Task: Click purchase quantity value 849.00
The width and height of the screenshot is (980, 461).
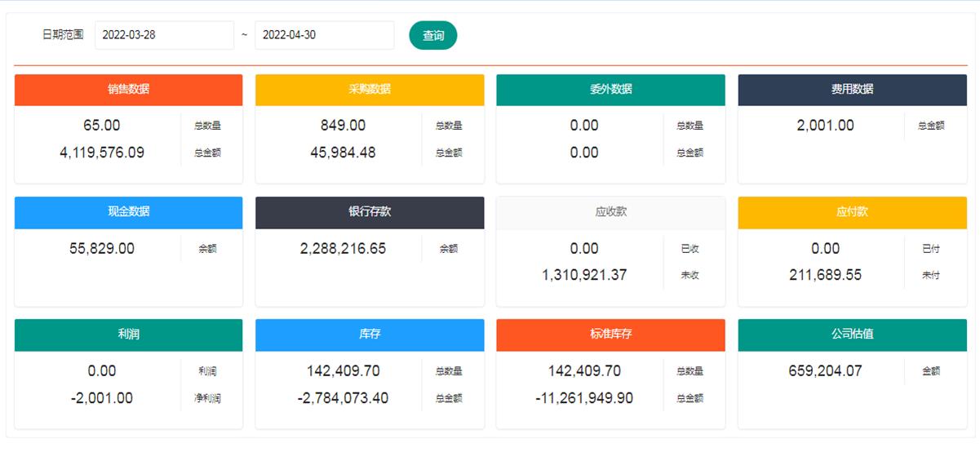Action: [x=344, y=126]
